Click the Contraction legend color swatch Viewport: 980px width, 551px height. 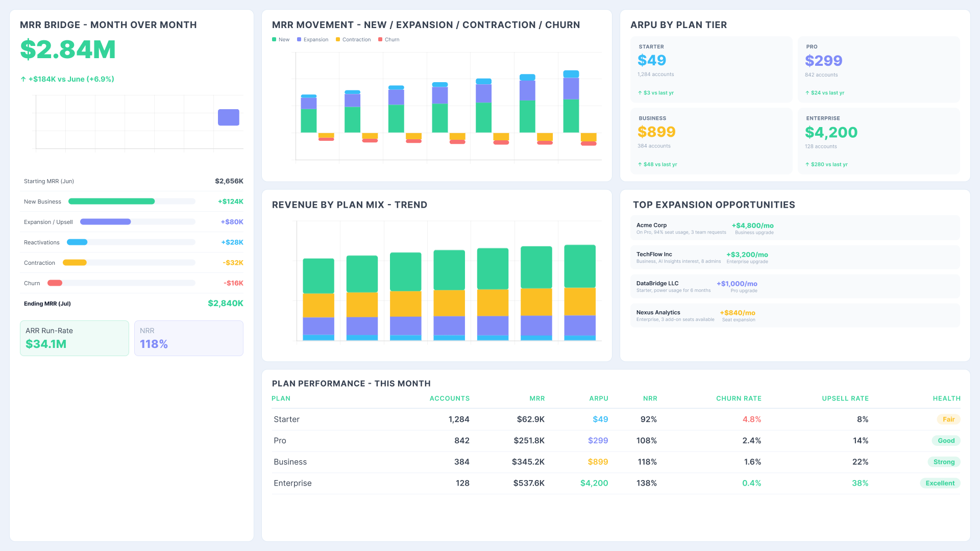(338, 39)
